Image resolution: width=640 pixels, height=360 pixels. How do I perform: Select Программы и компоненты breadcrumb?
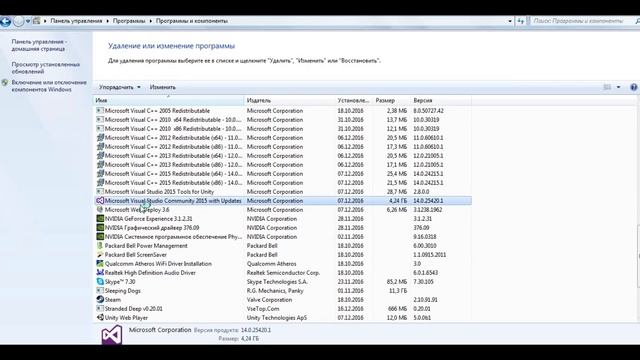pos(192,21)
